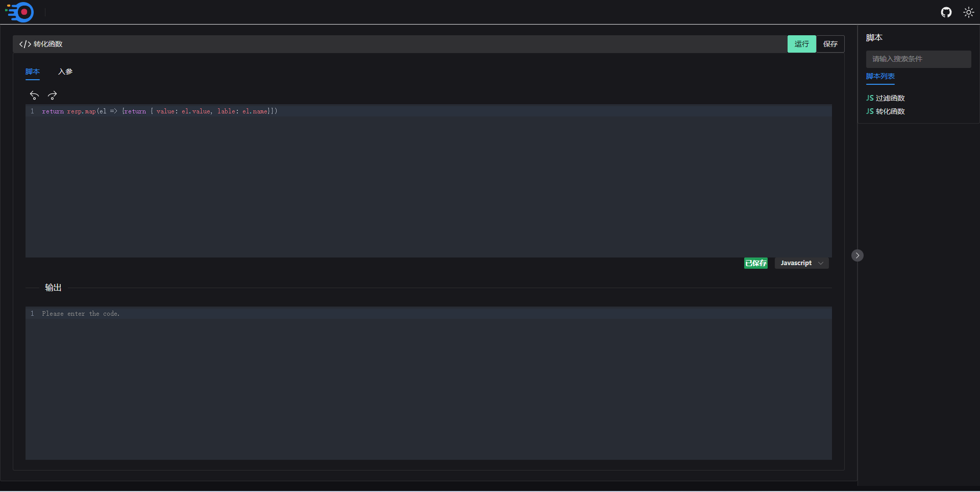This screenshot has width=980, height=492.
Task: Collapse the right script sidebar arrow
Action: point(857,255)
